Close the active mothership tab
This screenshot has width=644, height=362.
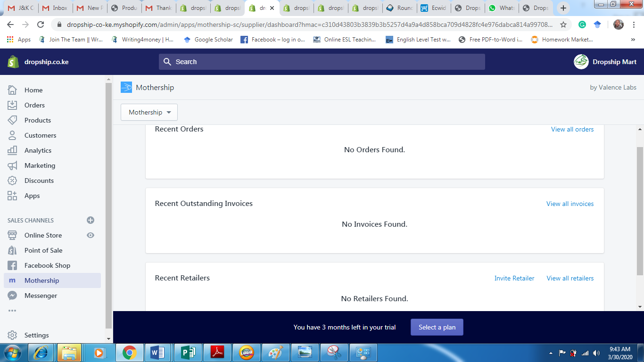pyautogui.click(x=272, y=8)
